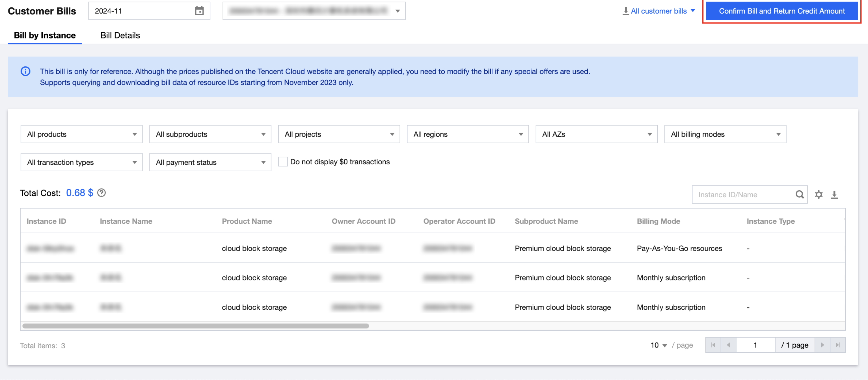Click the previous page arrow
The height and width of the screenshot is (380, 868).
(x=728, y=345)
